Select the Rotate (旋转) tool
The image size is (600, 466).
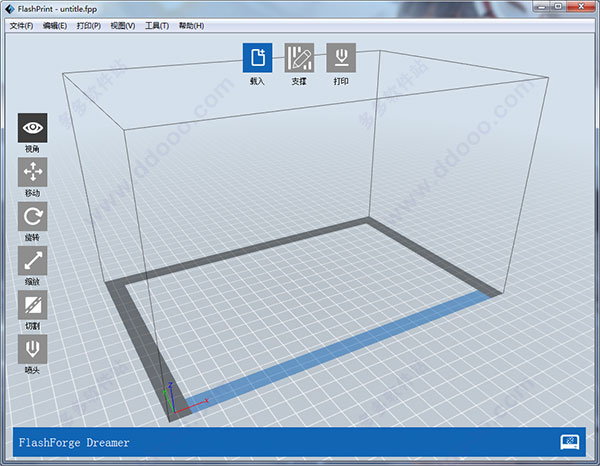coord(33,217)
